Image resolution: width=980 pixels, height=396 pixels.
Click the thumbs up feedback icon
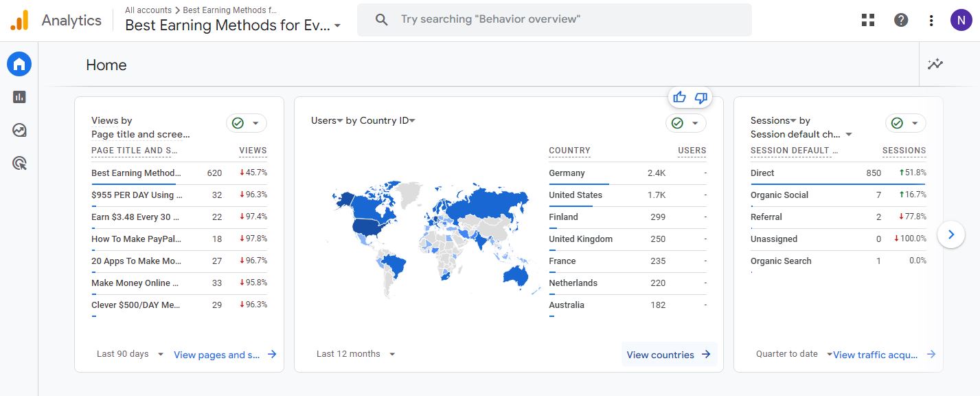pyautogui.click(x=680, y=98)
